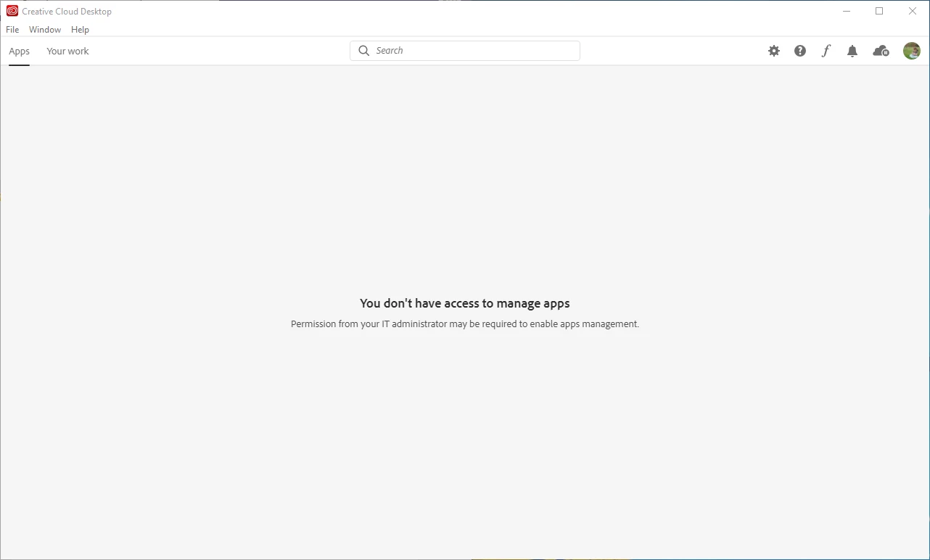This screenshot has width=930, height=560.
Task: Switch to the Your work tab
Action: point(67,51)
